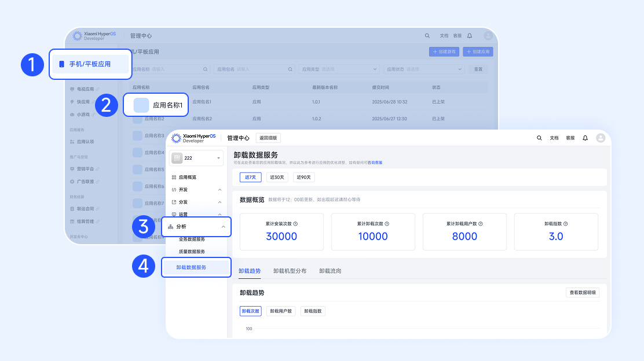Click 营销平台 icon in back sidebar

point(72,169)
